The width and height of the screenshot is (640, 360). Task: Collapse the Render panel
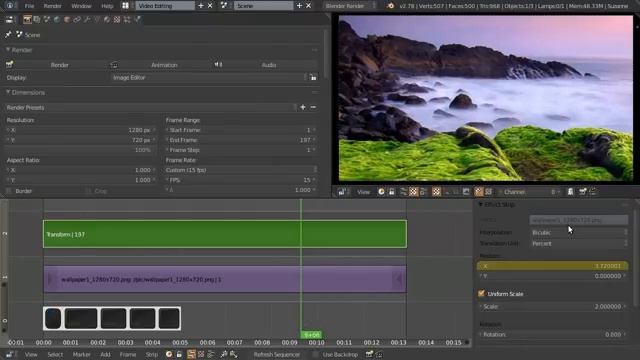pyautogui.click(x=8, y=50)
